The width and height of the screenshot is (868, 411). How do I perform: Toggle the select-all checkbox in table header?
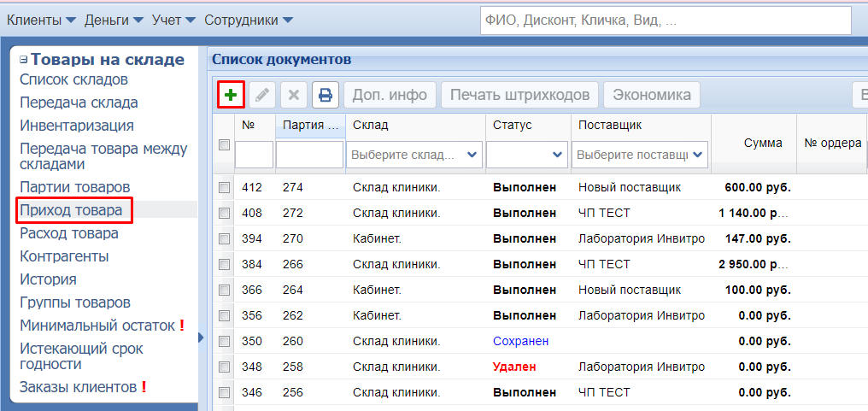coord(225,145)
